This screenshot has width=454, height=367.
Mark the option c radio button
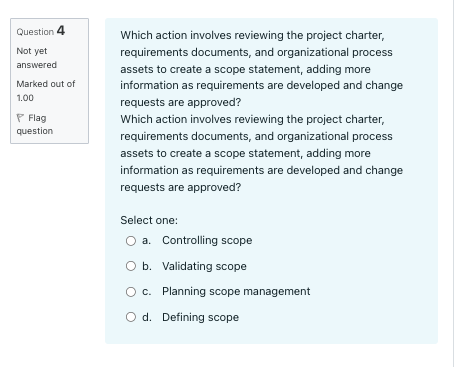click(131, 292)
